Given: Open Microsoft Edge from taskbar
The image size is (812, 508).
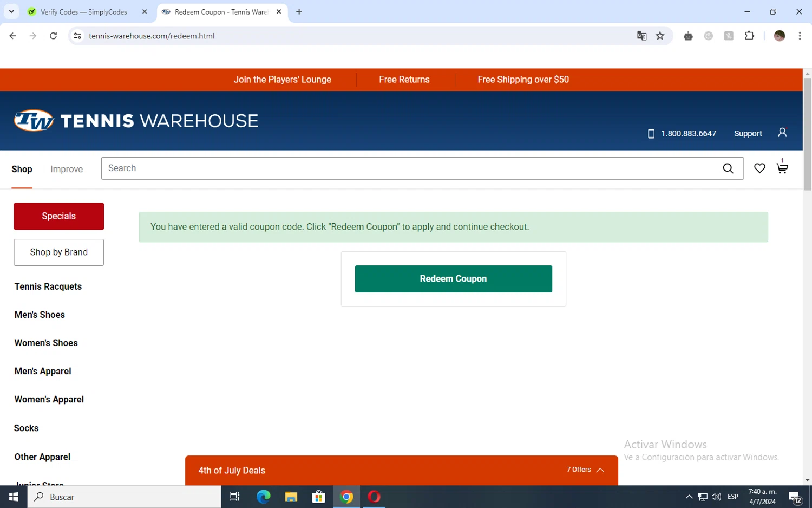Looking at the screenshot, I should pos(263,497).
